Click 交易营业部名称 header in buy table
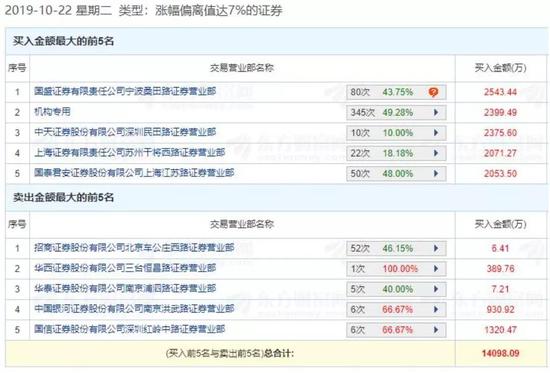Screen dimensions: 550x373 tap(242, 68)
